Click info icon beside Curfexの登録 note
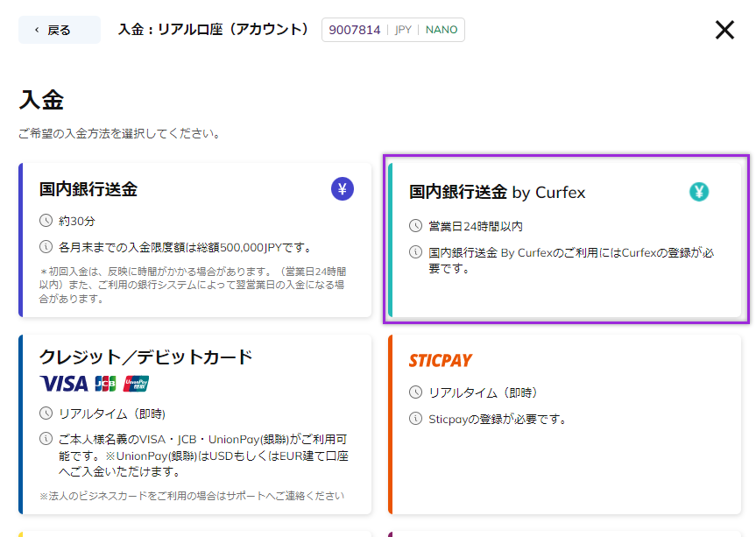Screen dimensions: 756x537 [x=415, y=252]
